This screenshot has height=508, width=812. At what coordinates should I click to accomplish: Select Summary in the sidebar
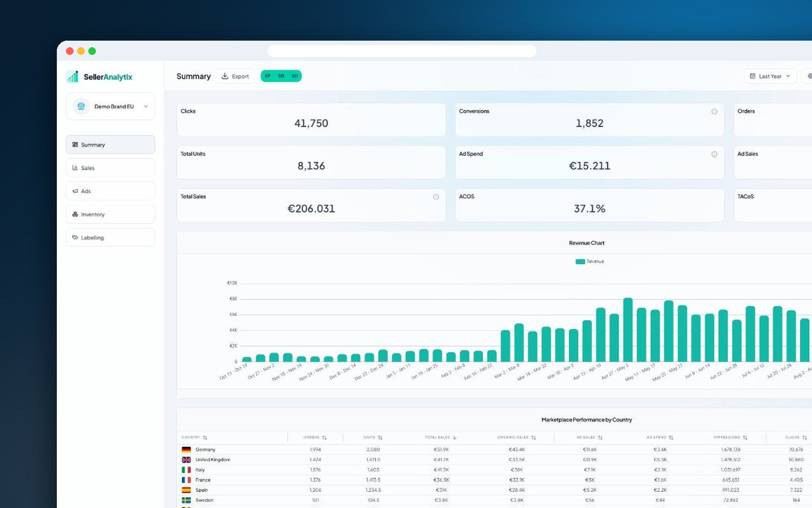coord(110,145)
